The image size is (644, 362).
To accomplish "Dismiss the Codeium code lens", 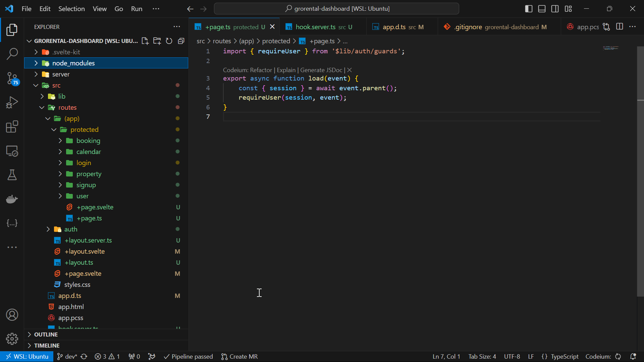I will pyautogui.click(x=350, y=70).
